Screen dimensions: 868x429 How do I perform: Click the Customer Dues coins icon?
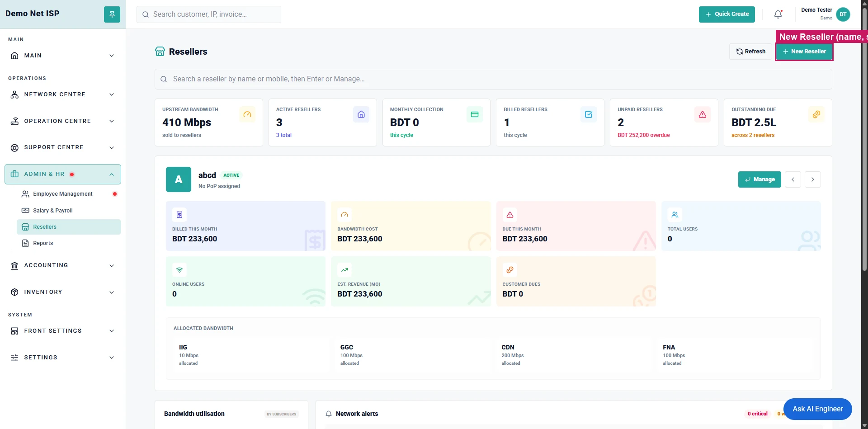[x=510, y=270]
